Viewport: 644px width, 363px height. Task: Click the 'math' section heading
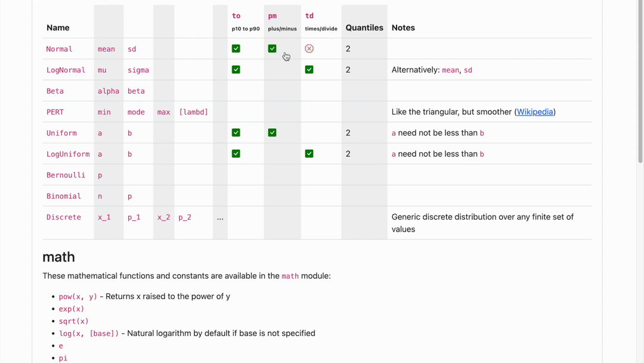pos(58,257)
